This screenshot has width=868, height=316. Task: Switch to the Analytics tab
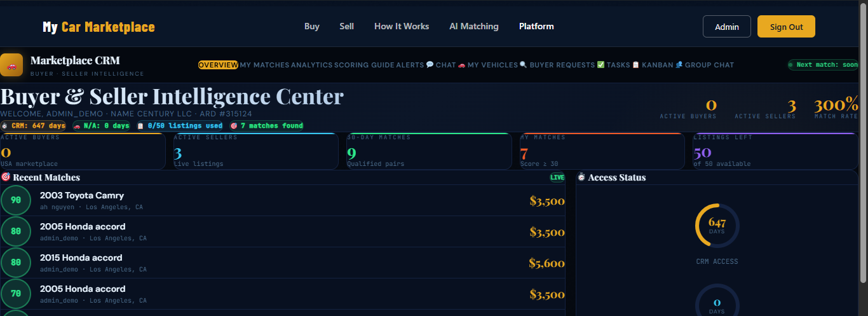click(311, 65)
